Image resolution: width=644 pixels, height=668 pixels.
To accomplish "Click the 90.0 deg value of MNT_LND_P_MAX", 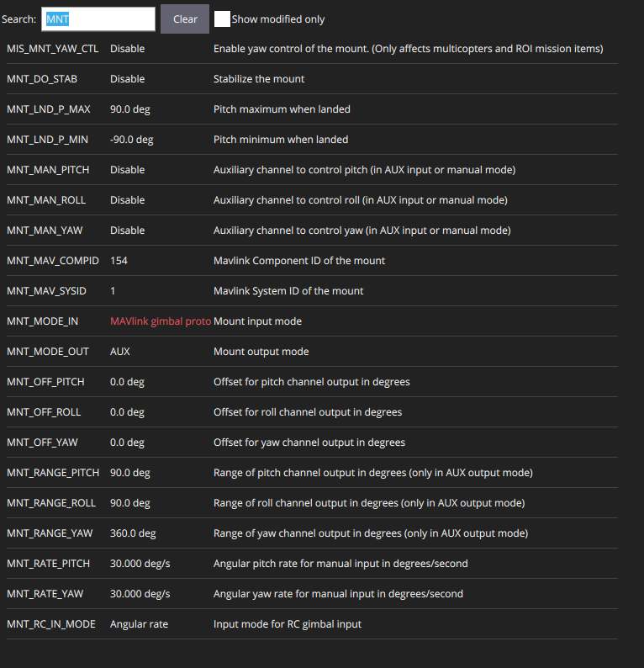I will [129, 109].
